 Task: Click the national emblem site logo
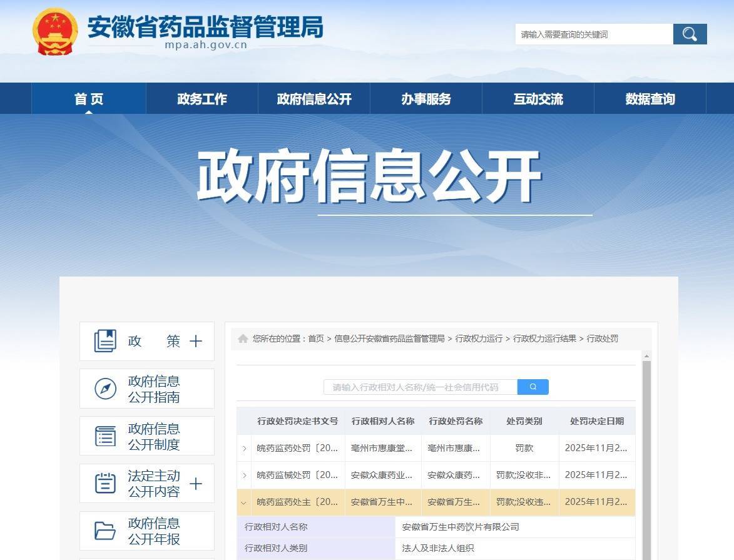52,30
